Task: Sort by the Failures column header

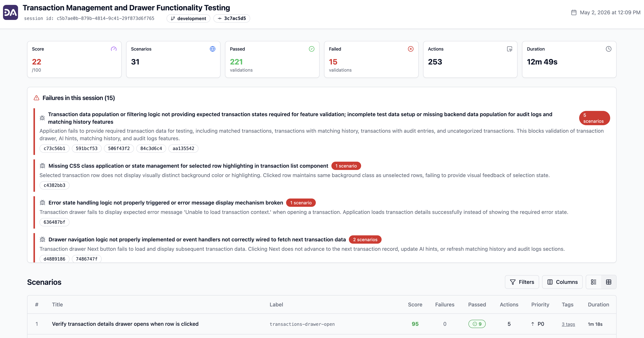Action: [x=445, y=305]
